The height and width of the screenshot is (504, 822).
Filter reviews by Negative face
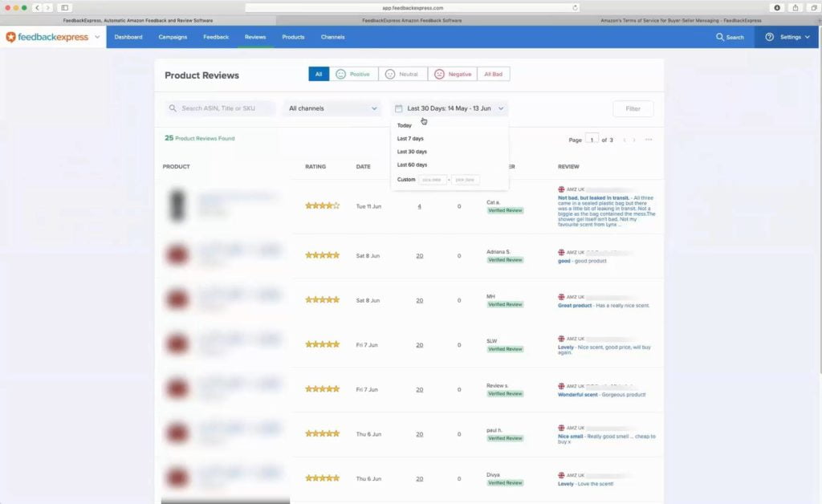(453, 75)
